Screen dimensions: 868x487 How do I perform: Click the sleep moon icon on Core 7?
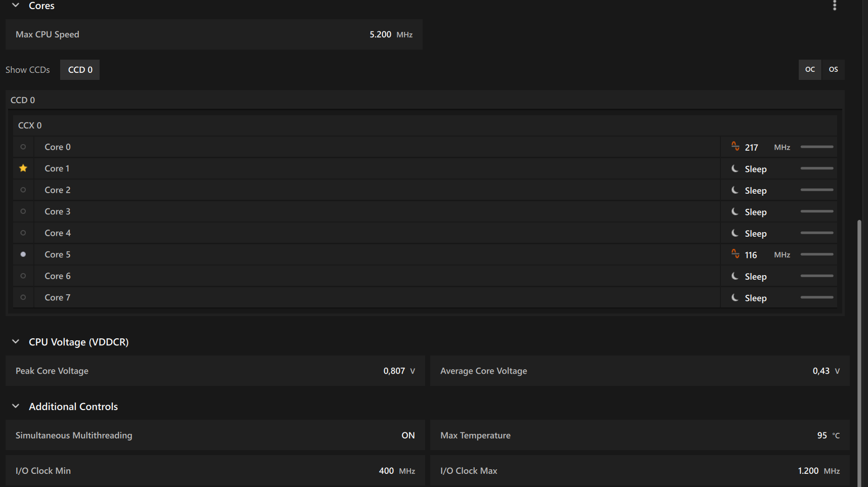[x=735, y=297]
